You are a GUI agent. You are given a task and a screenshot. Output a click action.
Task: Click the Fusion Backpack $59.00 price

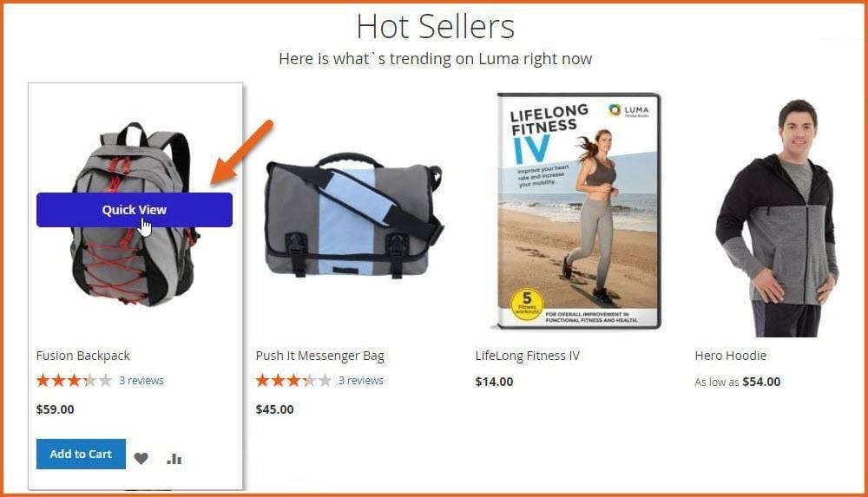[55, 409]
